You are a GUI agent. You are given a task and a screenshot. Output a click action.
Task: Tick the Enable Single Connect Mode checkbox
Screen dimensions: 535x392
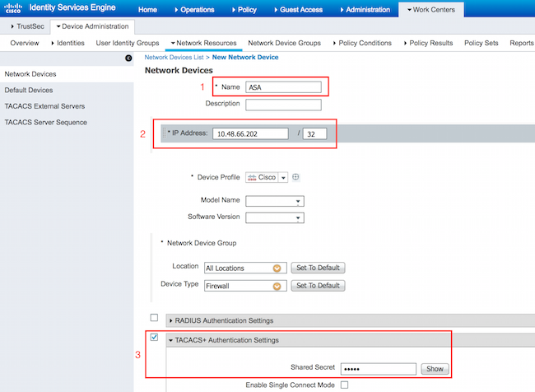pyautogui.click(x=345, y=385)
